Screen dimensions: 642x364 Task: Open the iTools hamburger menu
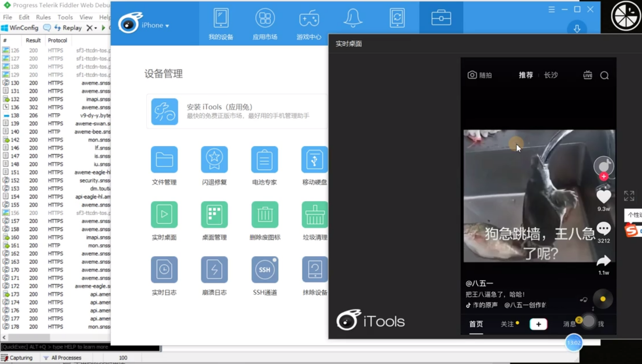[552, 9]
